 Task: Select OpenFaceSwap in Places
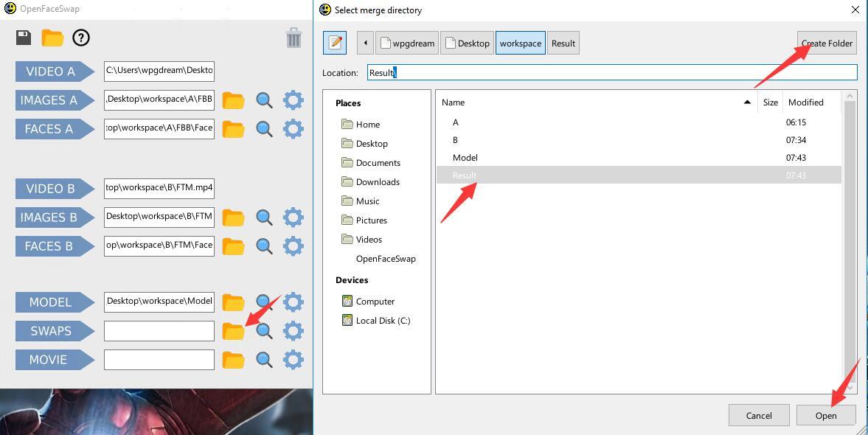pos(385,259)
